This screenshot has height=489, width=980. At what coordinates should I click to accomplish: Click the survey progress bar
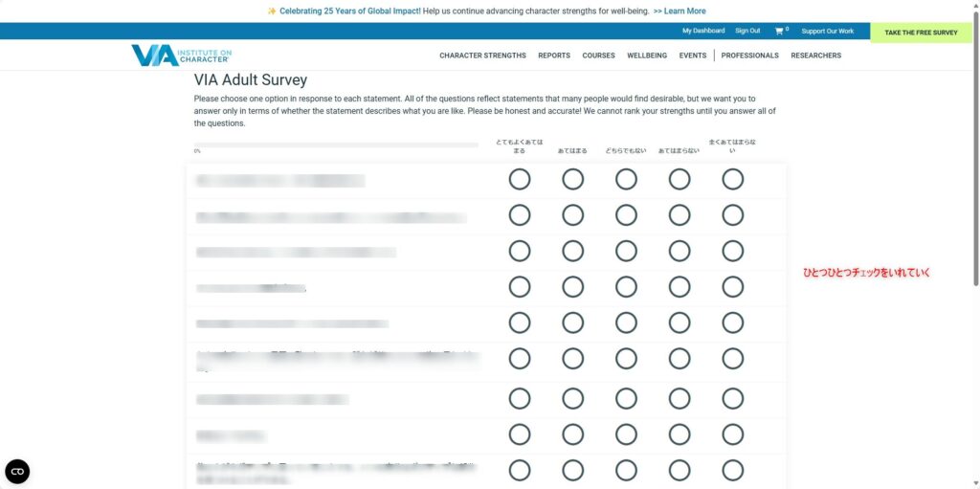[336, 144]
